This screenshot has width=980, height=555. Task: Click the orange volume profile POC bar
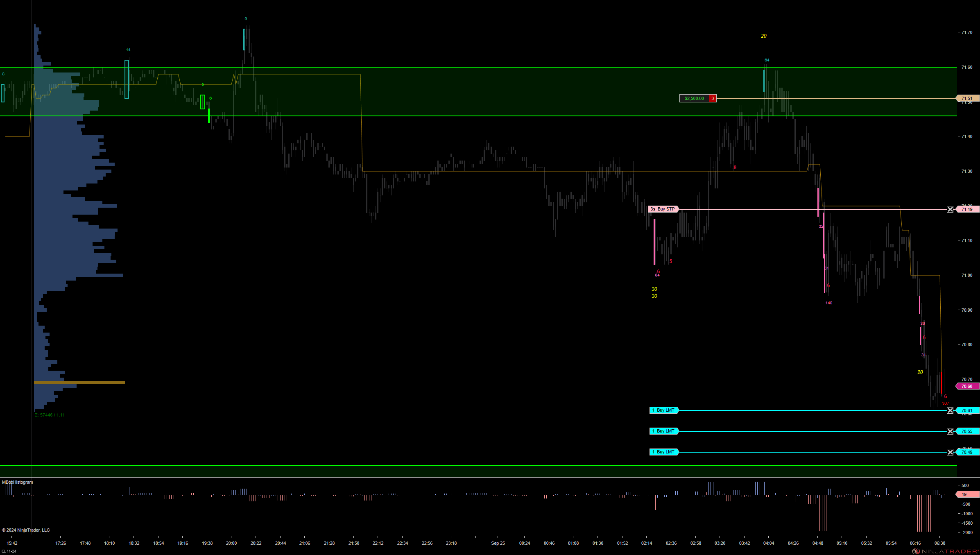point(79,383)
